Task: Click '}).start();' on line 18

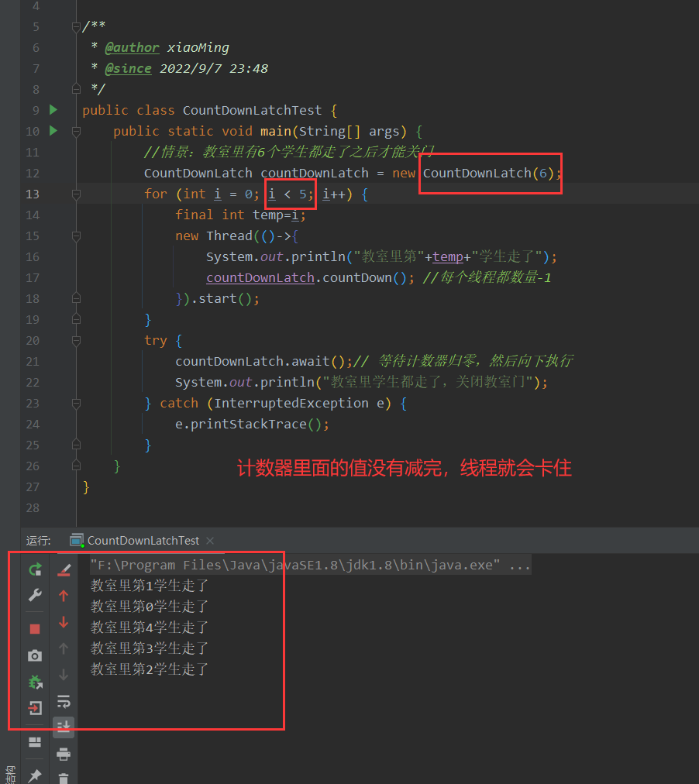Action: click(218, 298)
